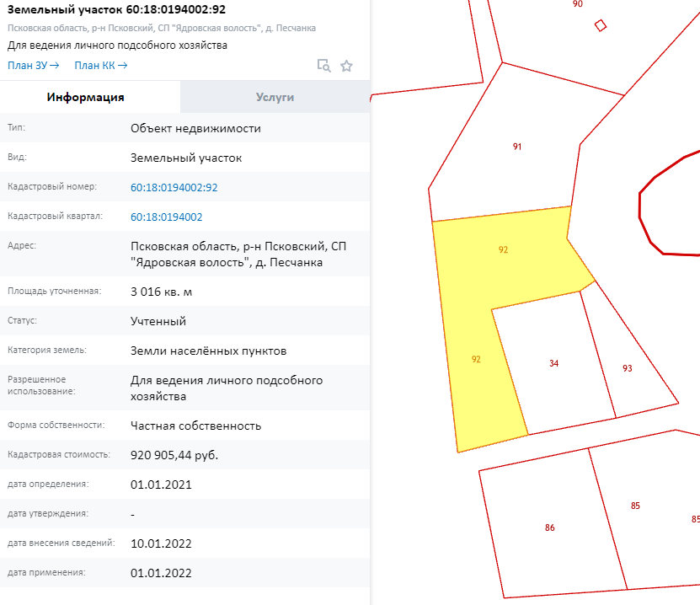Screen dimensions: 700x605
Task: Open cadastral number 60:18:0194002:92 link
Action: [174, 188]
